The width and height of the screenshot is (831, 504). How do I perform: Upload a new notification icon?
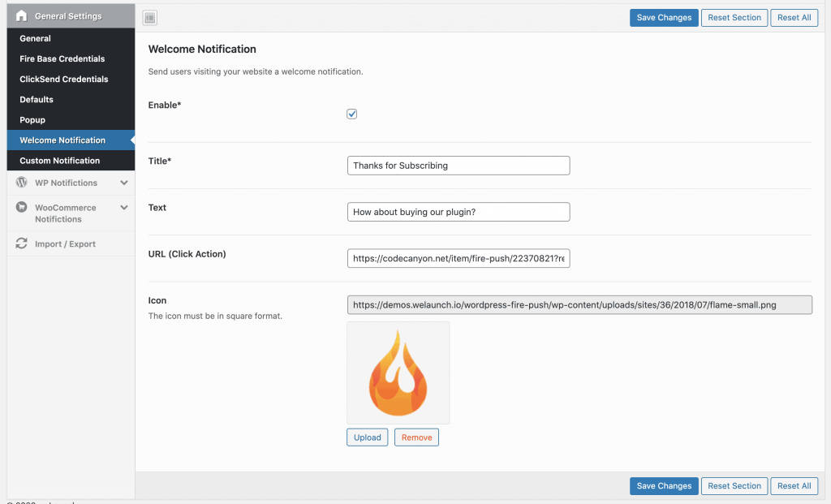pyautogui.click(x=367, y=437)
